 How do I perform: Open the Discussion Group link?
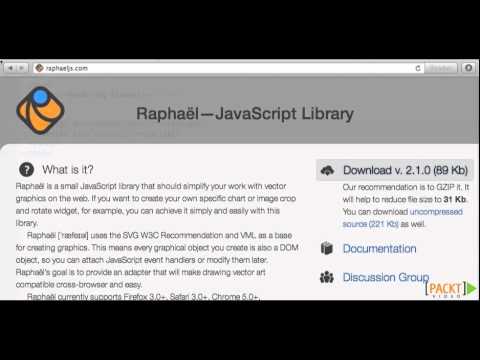[386, 277]
